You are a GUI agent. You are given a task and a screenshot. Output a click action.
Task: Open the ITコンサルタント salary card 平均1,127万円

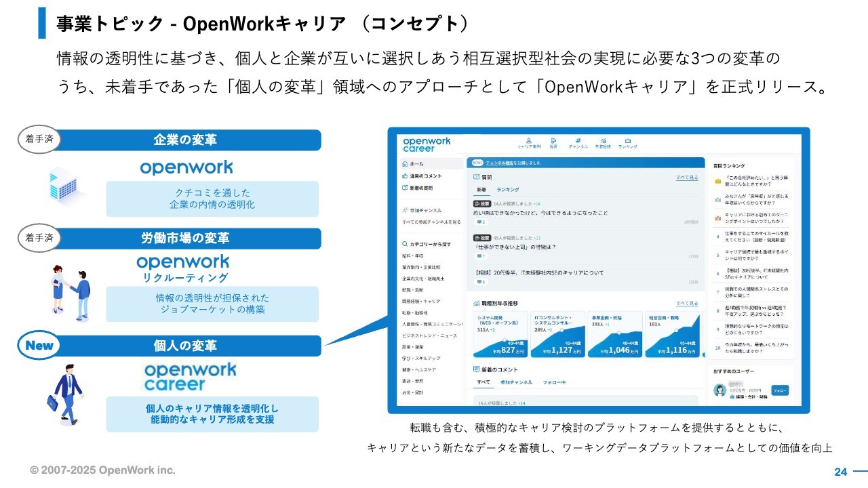coord(557,335)
